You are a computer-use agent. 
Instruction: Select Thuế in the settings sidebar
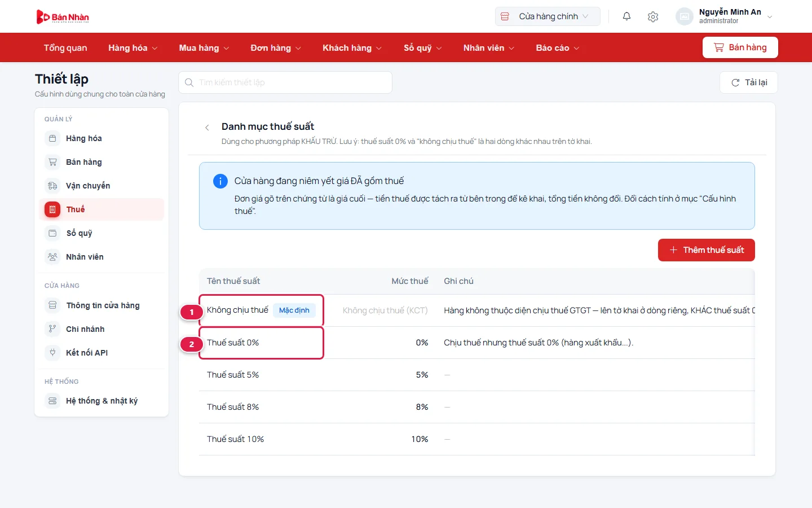point(101,209)
